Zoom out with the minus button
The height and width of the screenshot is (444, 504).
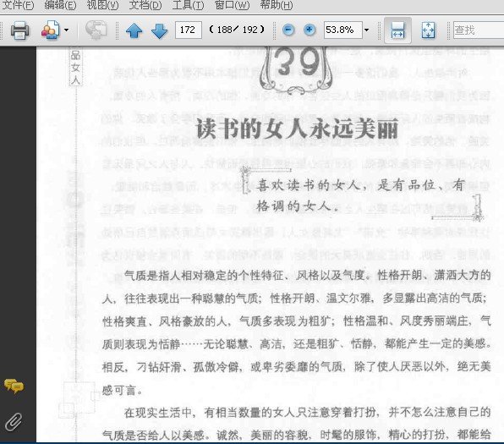[288, 30]
